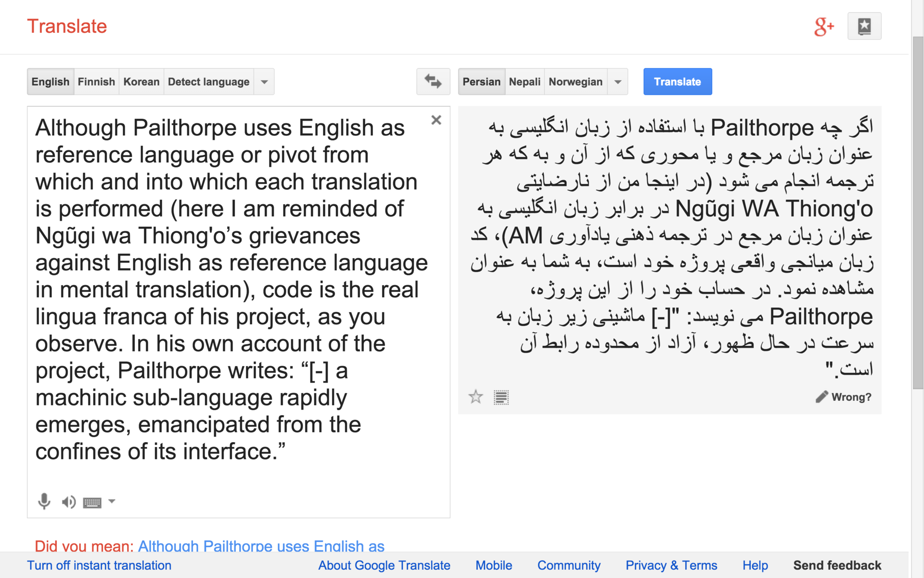Click the microphone voice input icon
Image resolution: width=924 pixels, height=578 pixels.
44,501
